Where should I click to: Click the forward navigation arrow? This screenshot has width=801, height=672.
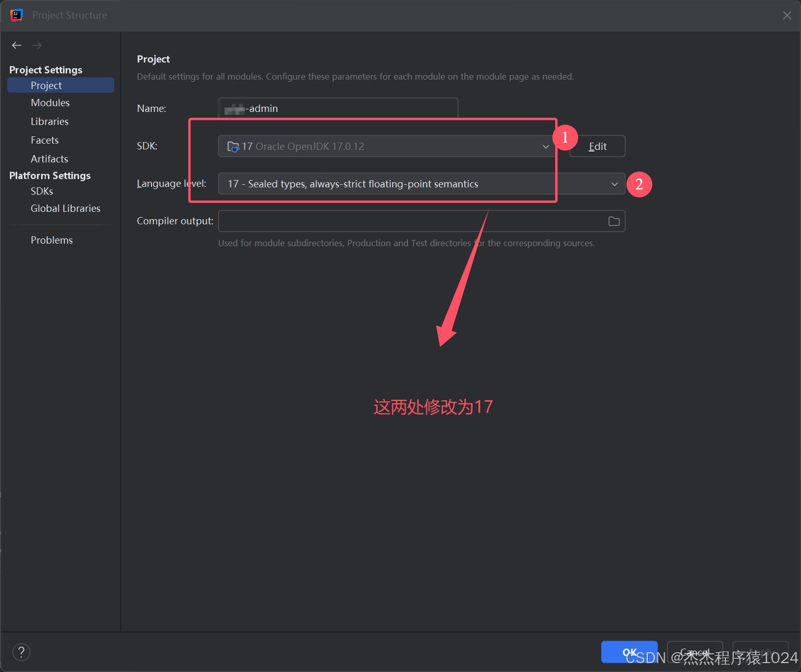pos(36,45)
